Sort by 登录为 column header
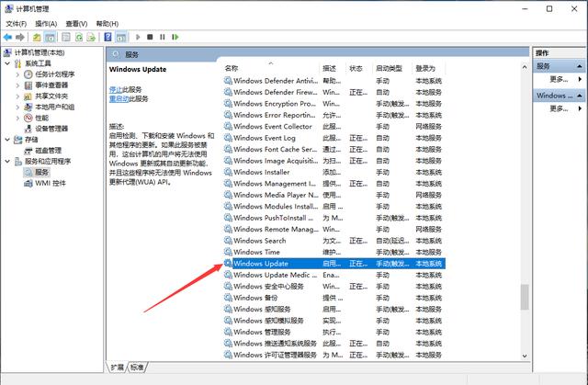 pos(428,68)
